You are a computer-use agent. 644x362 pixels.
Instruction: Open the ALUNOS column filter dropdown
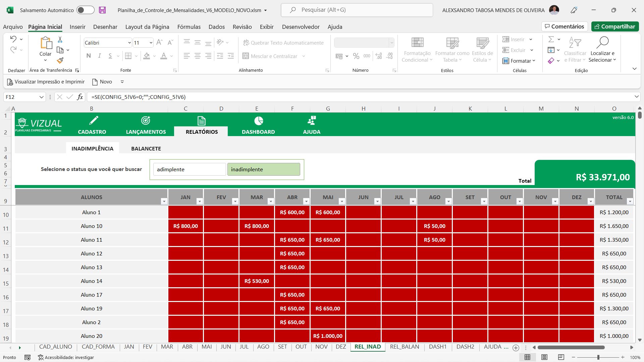click(x=164, y=201)
